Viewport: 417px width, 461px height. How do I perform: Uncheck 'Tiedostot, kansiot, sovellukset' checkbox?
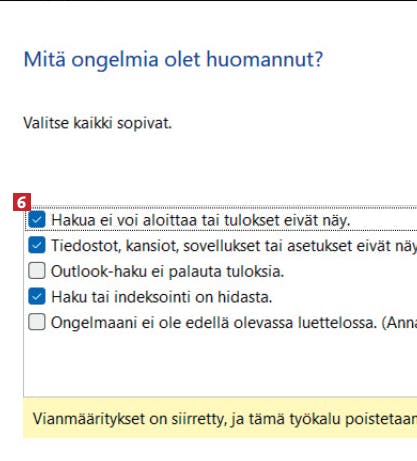tap(37, 245)
